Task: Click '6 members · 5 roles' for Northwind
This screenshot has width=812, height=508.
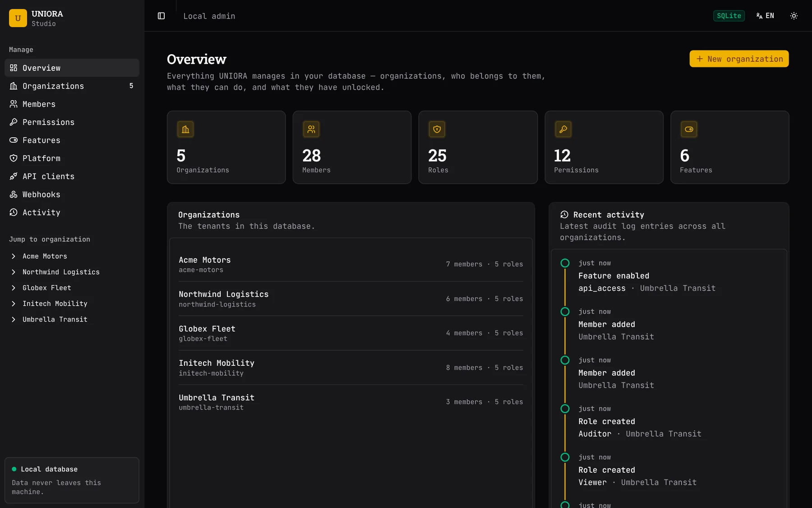Action: tap(484, 299)
